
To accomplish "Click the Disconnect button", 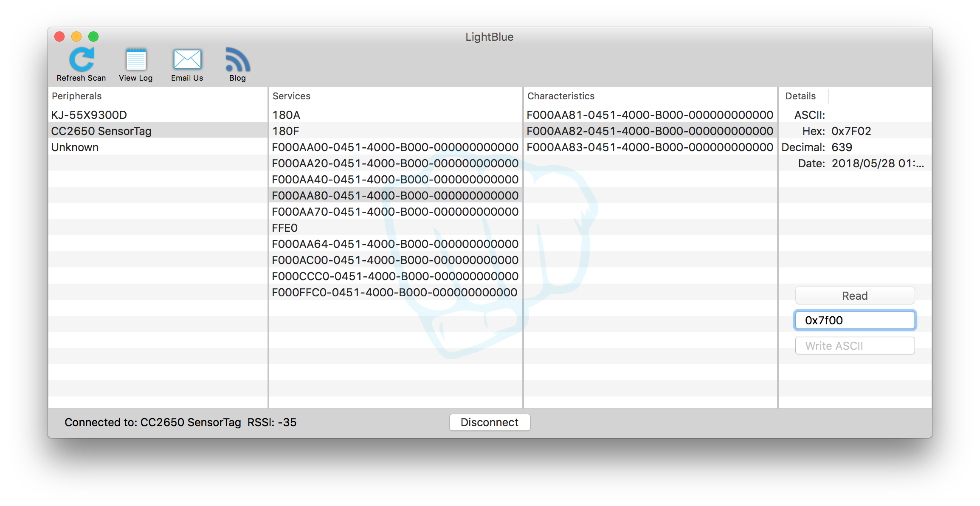I will (490, 422).
